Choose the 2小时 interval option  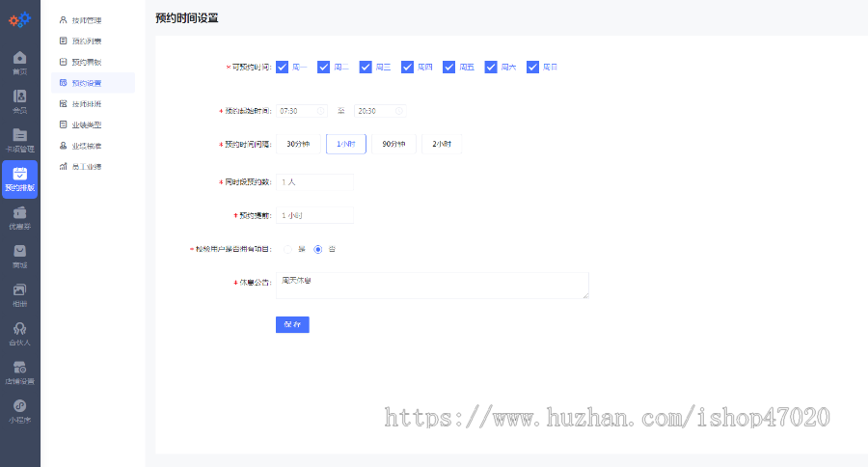pos(442,144)
